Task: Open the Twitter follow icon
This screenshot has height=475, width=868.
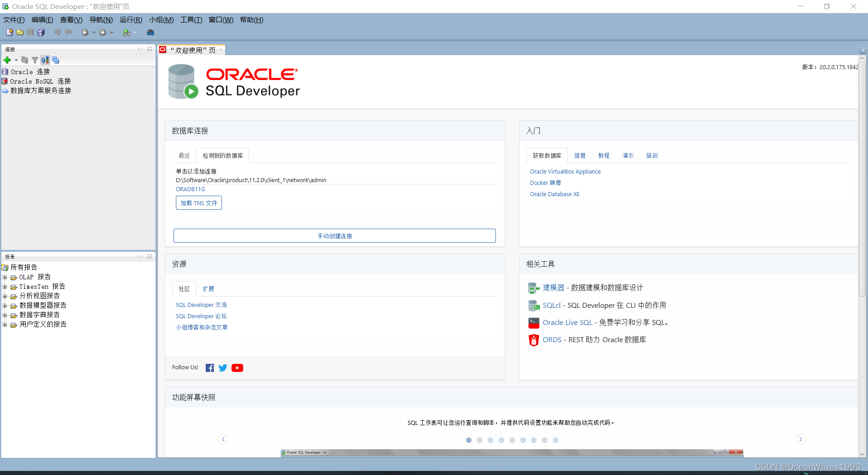Action: point(223,368)
